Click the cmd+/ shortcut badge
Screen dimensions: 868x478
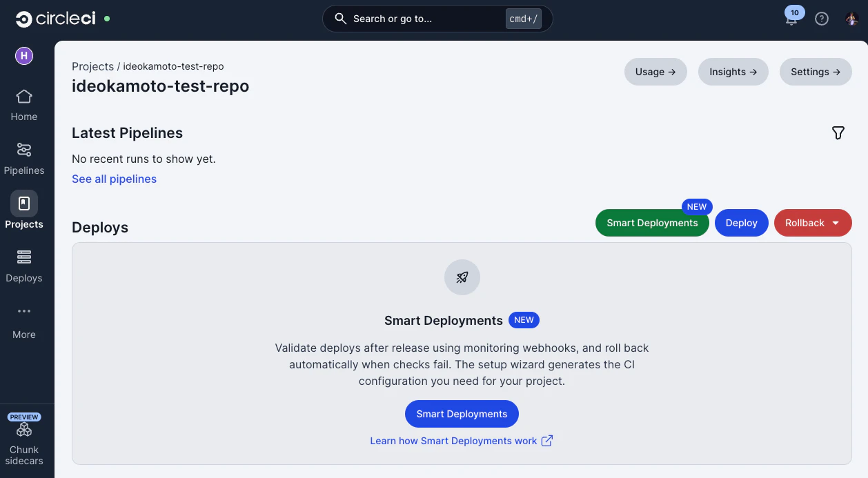pos(524,19)
